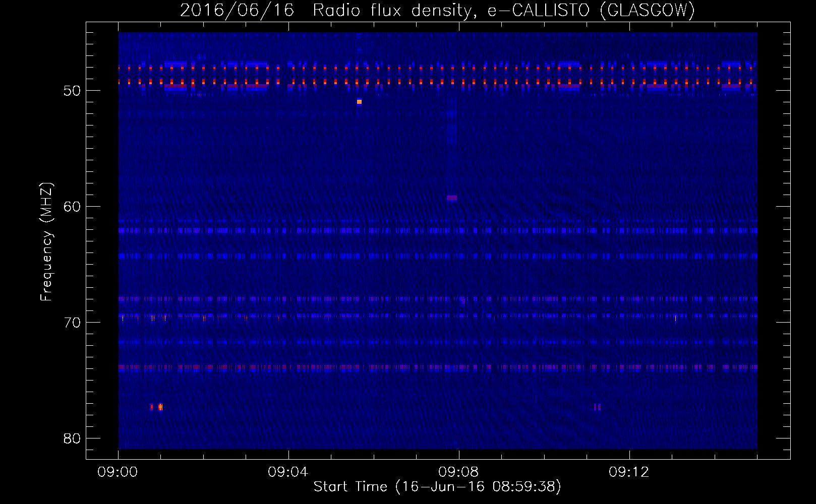Image resolution: width=816 pixels, height=504 pixels.
Task: Click the 80 frequency tick label
Action: [x=72, y=438]
